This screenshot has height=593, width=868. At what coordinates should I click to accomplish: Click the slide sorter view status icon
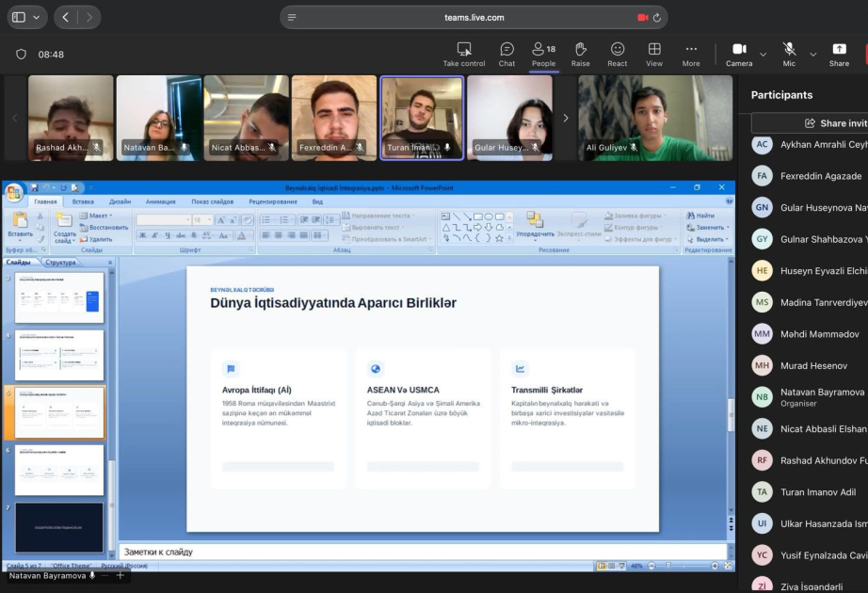click(612, 566)
